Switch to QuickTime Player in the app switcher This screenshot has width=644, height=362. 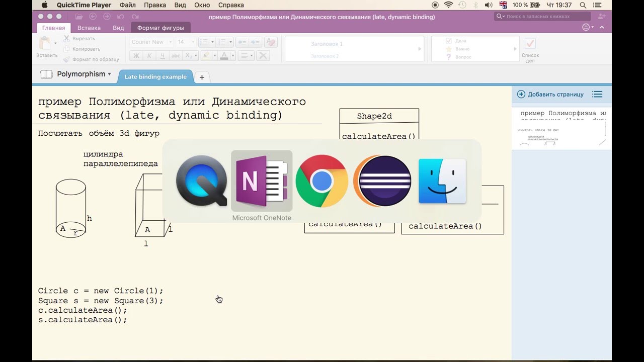pyautogui.click(x=201, y=181)
